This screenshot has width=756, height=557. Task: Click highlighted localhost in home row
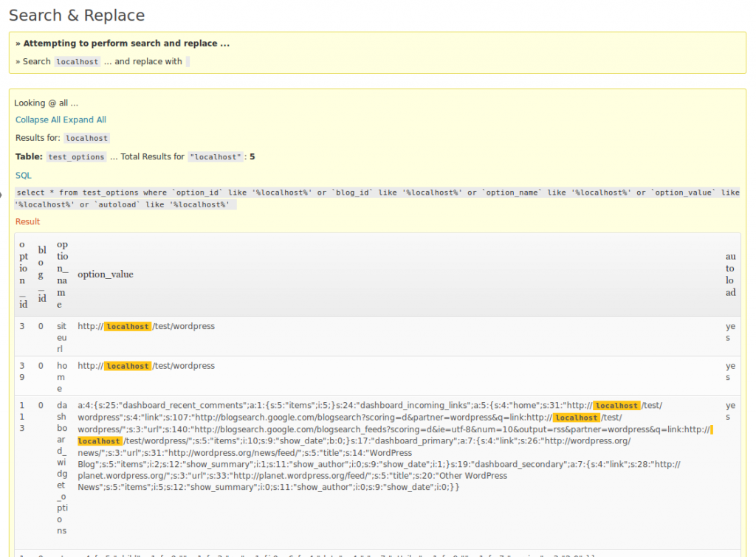(x=128, y=366)
